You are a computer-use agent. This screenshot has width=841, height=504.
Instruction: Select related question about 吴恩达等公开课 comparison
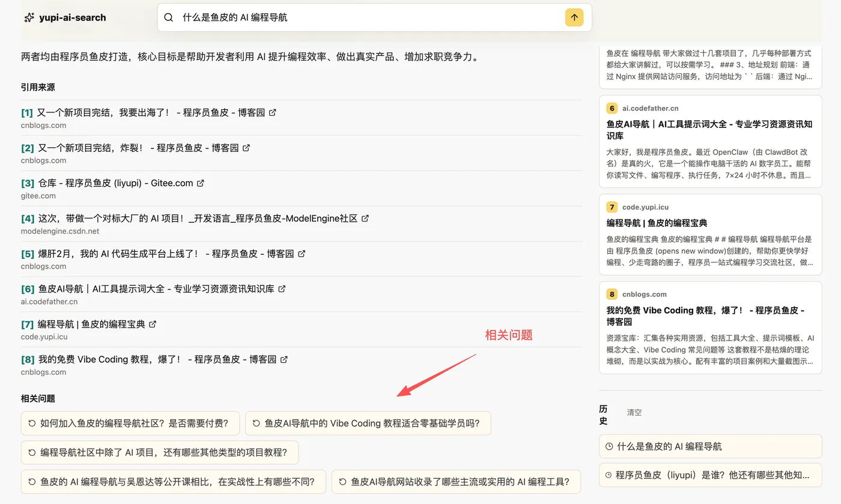coord(173,482)
